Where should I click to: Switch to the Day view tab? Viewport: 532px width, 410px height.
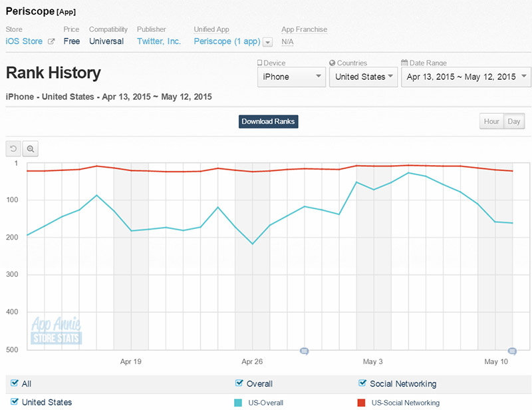[513, 121]
